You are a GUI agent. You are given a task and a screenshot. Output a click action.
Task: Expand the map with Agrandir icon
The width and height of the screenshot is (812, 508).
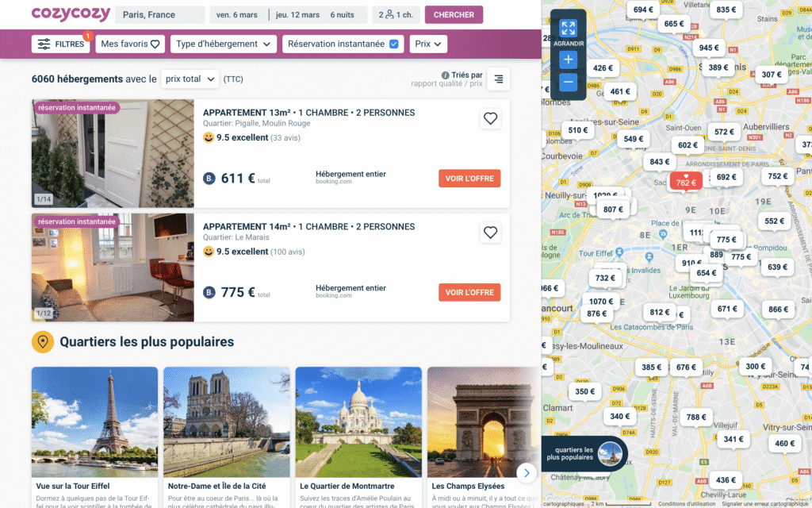click(568, 32)
